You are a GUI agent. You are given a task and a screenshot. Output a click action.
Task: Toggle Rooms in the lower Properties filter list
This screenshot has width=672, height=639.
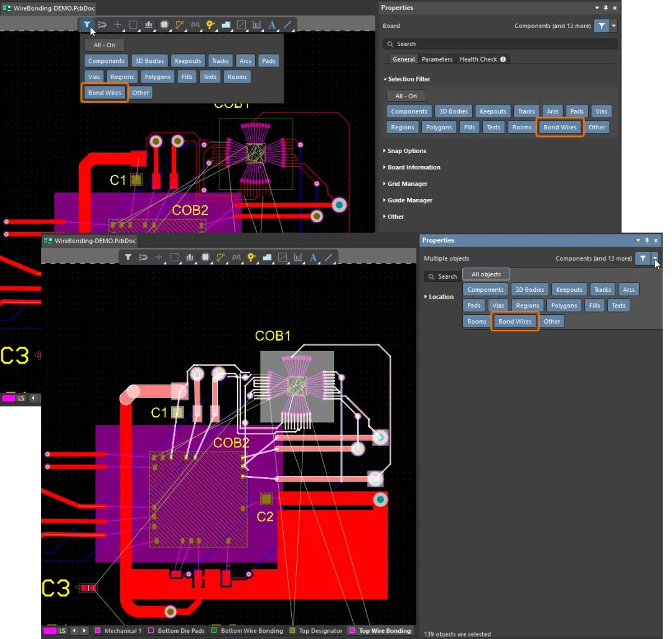[x=477, y=322]
